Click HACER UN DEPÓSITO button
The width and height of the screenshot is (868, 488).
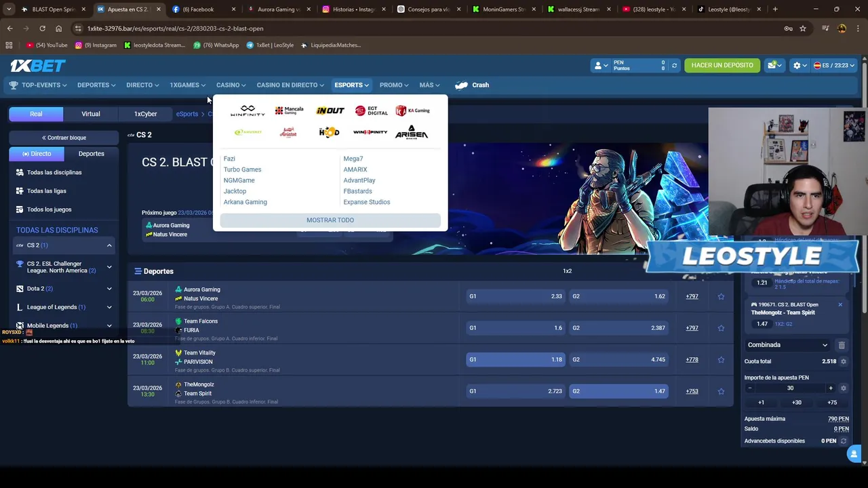[x=722, y=66]
